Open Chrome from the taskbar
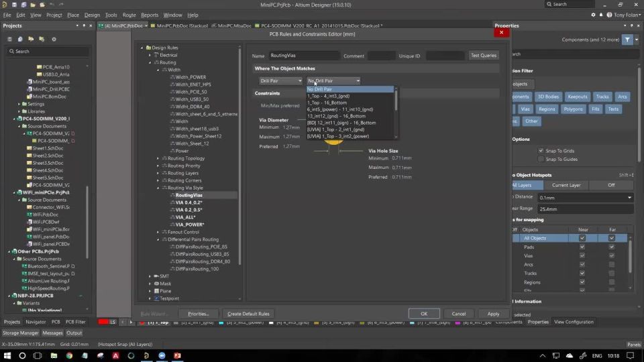This screenshot has width=644, height=362. point(69,355)
